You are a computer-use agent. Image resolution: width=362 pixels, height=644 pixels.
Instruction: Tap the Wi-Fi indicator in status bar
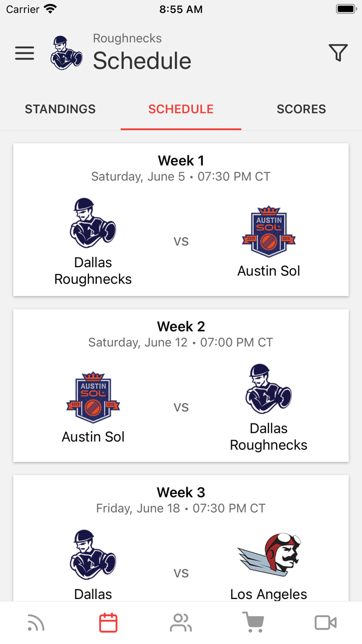pos(49,8)
